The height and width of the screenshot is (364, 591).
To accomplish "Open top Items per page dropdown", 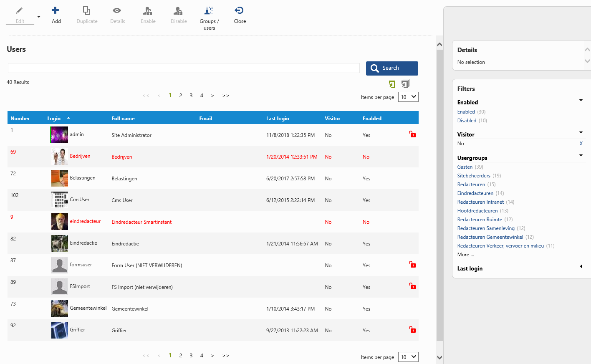I will pos(408,97).
